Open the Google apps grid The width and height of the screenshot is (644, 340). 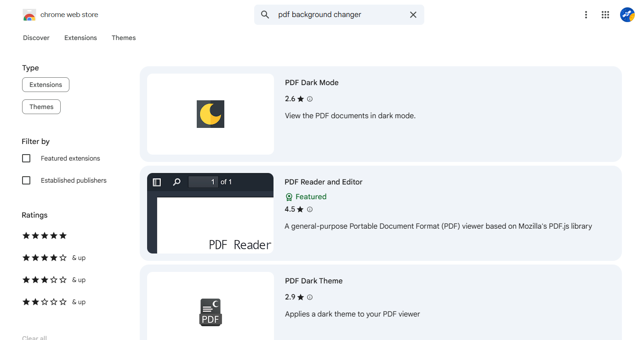[605, 14]
